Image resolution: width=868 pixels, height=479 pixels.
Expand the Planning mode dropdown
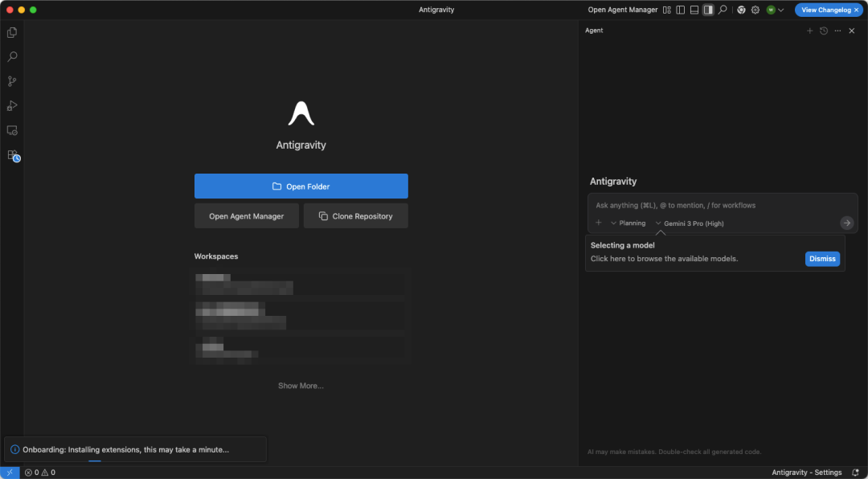point(629,223)
